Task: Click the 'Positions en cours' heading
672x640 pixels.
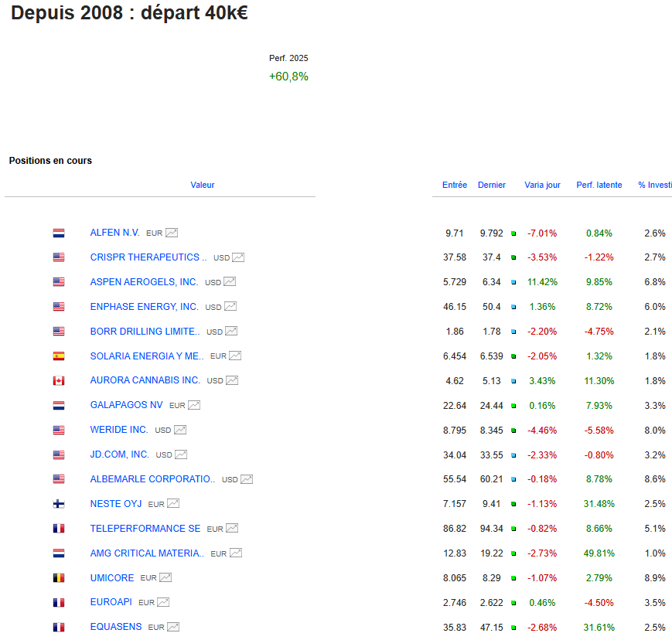Action: 50,161
